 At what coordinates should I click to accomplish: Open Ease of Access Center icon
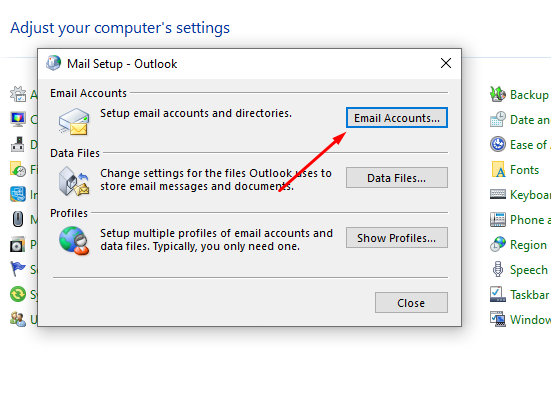[x=498, y=144]
